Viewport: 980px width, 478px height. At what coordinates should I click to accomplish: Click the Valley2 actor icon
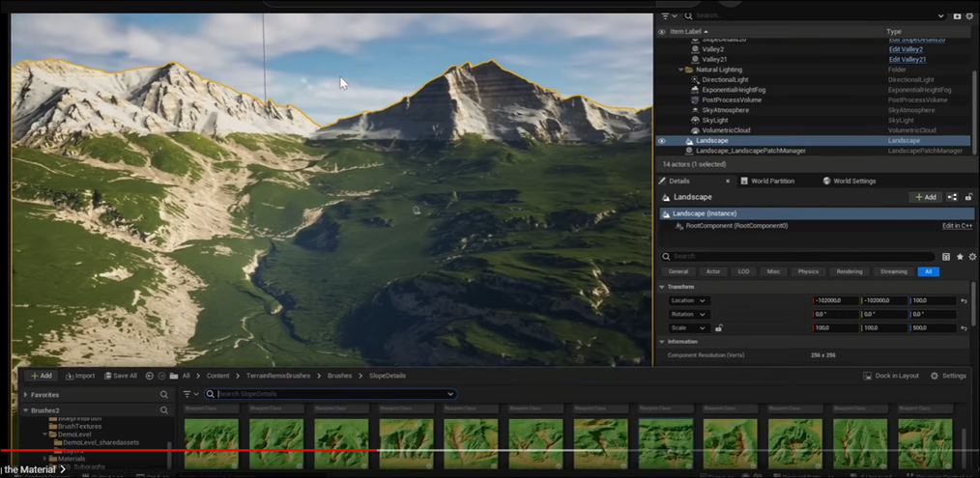(x=695, y=49)
